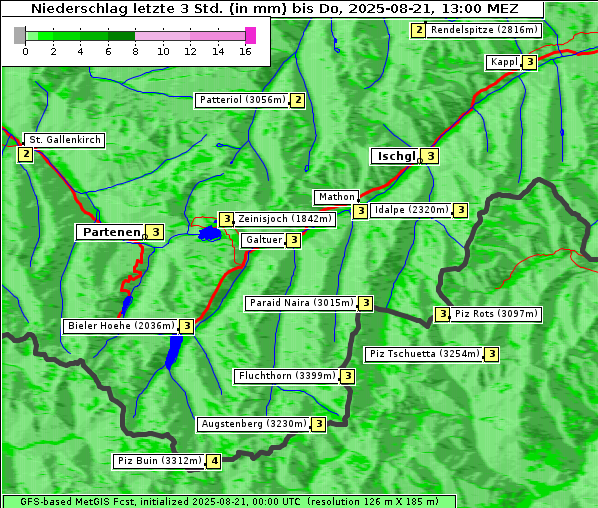Click the yellow value 3 beside Bieler Hoehe

[186, 326]
